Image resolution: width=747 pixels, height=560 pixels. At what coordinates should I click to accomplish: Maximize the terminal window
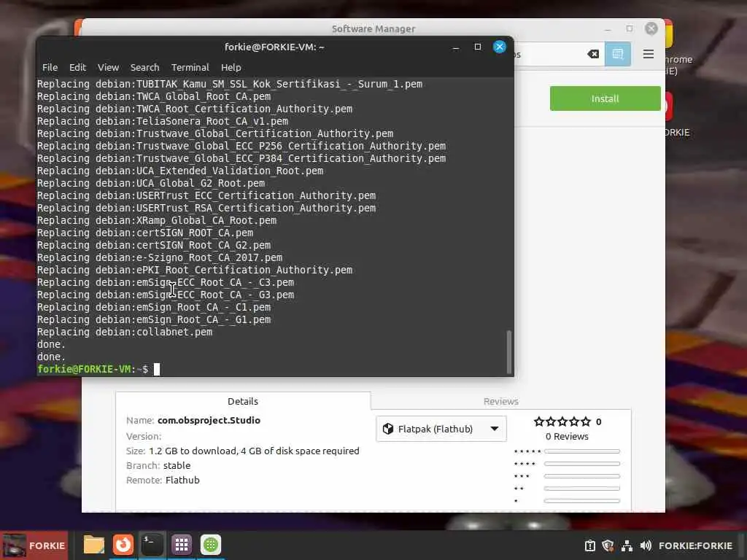477,47
